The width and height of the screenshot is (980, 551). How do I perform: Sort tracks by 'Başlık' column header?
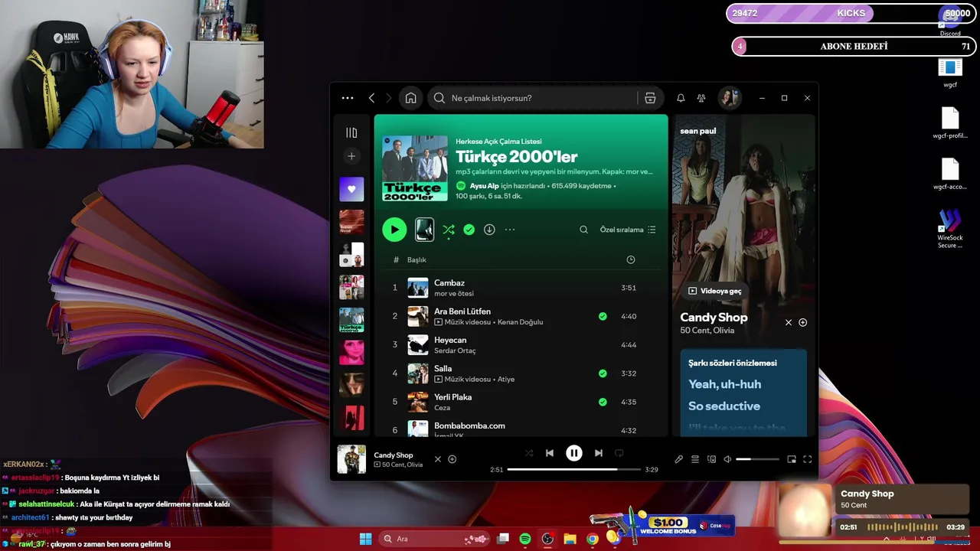coord(416,259)
